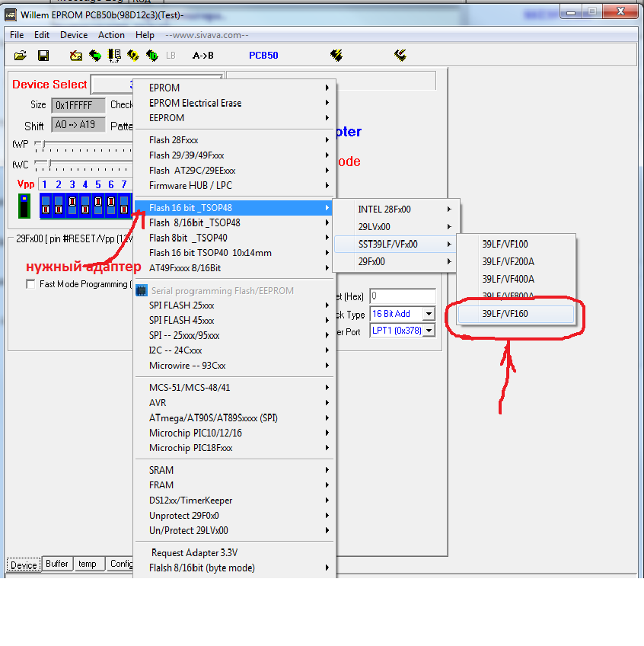Toggle DIP switch number 4
The width and height of the screenshot is (644, 646).
[85, 205]
